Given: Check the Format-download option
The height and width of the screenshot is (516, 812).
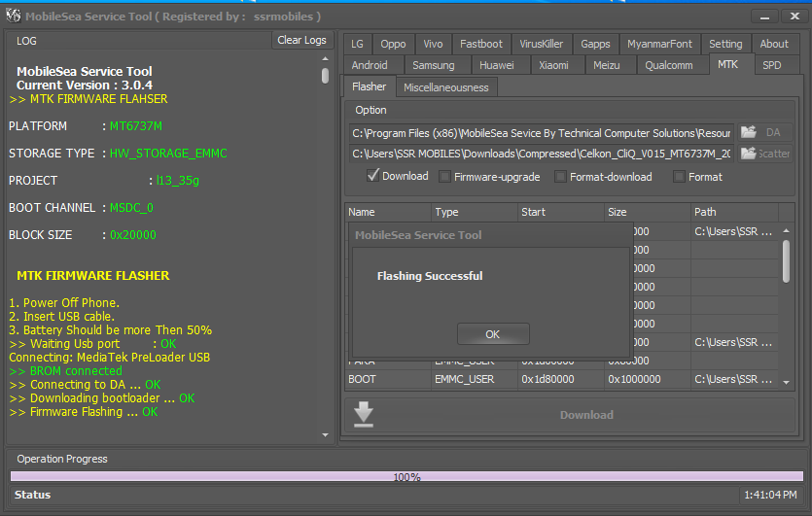Looking at the screenshot, I should 560,177.
